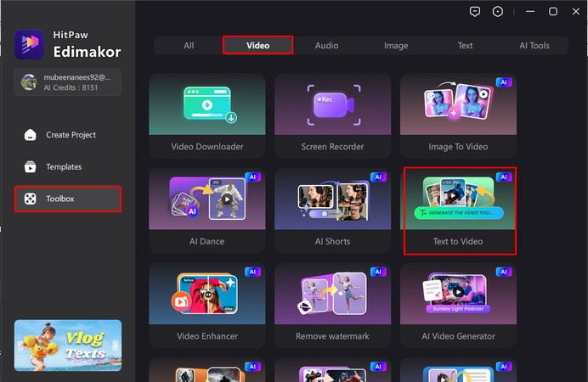Viewport: 588px width, 382px height.
Task: Click the AI Shorts preview thumbnail
Action: [332, 199]
